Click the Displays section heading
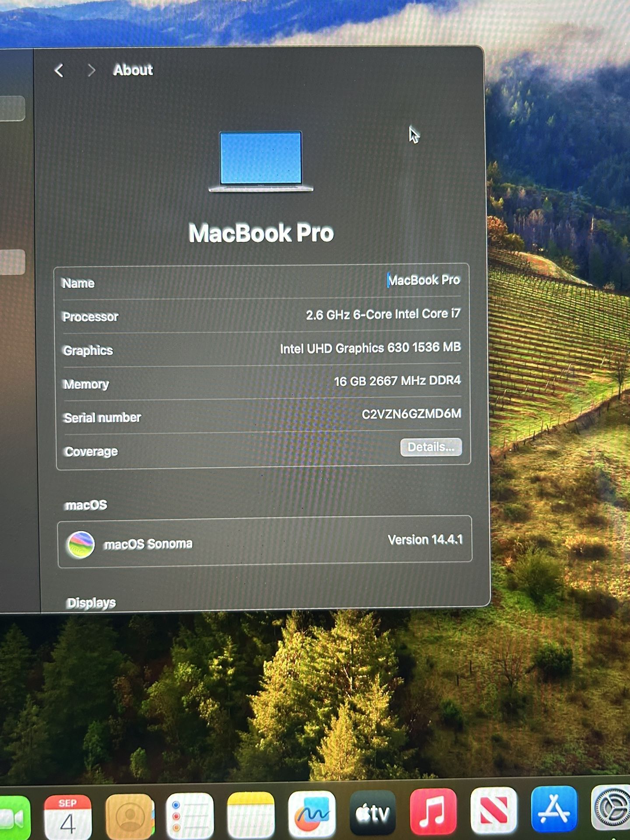This screenshot has height=840, width=630. tap(91, 603)
